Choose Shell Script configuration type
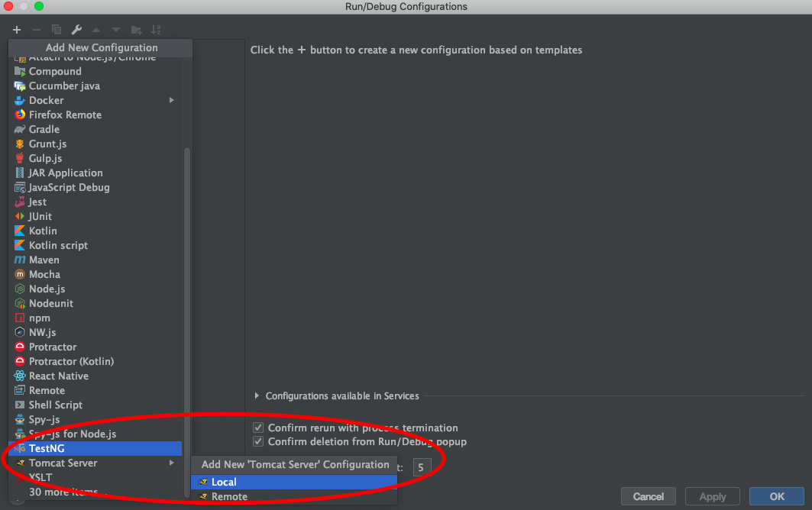Image resolution: width=812 pixels, height=510 pixels. click(95, 405)
